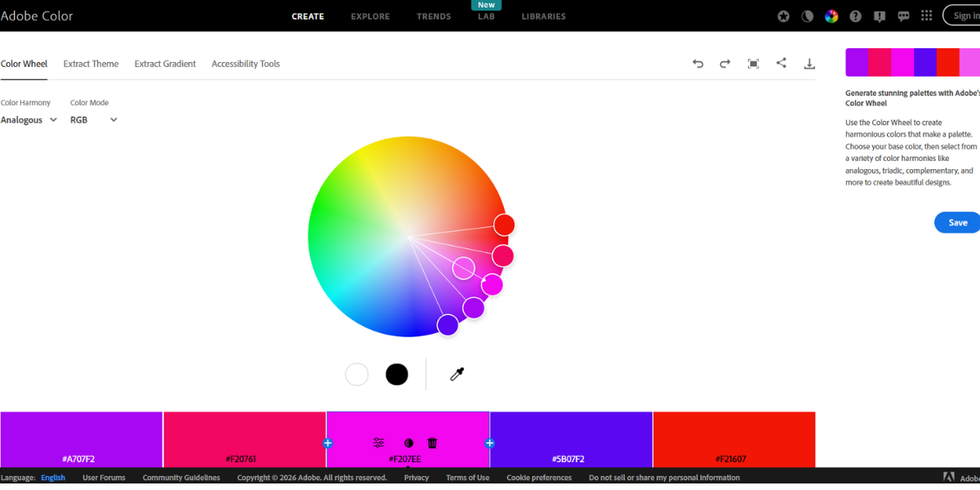Open the Color Harmony Analogous dropdown

pos(29,120)
